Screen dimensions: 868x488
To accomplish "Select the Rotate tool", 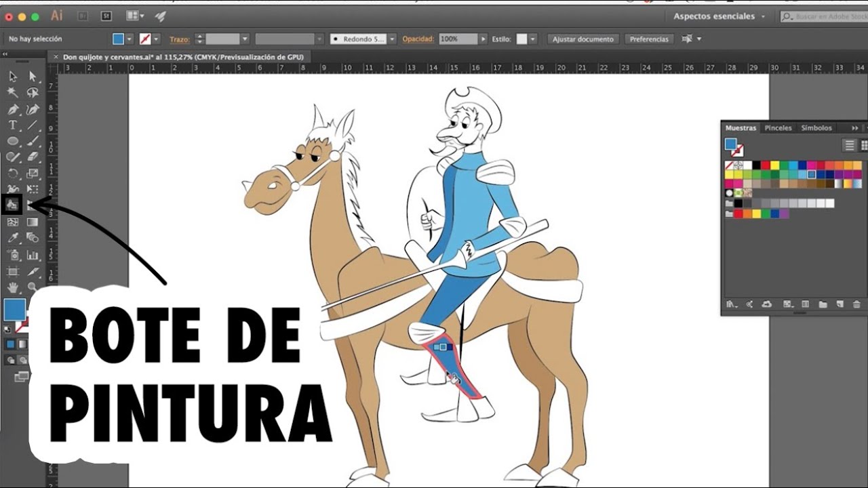I will click(13, 174).
